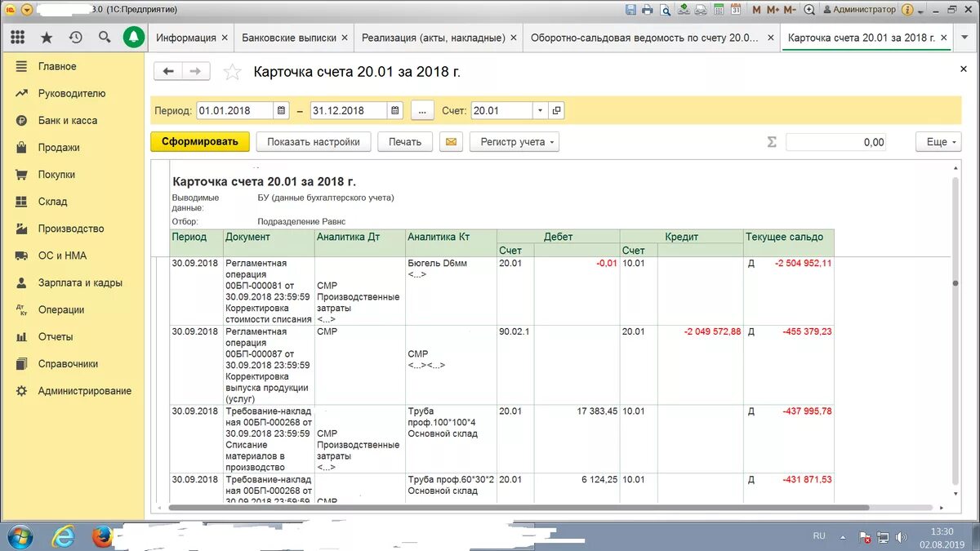
Task: Click the send by email envelope icon
Action: [451, 142]
